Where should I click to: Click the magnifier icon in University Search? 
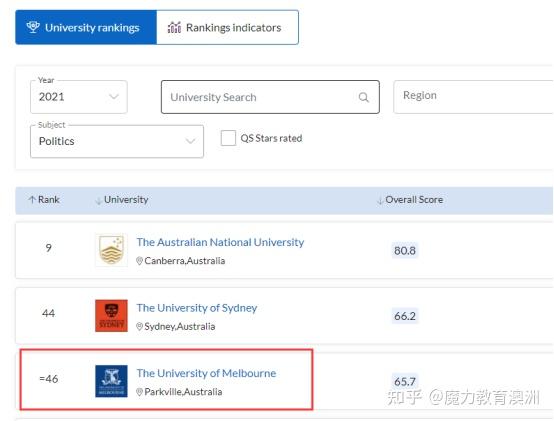tap(364, 97)
